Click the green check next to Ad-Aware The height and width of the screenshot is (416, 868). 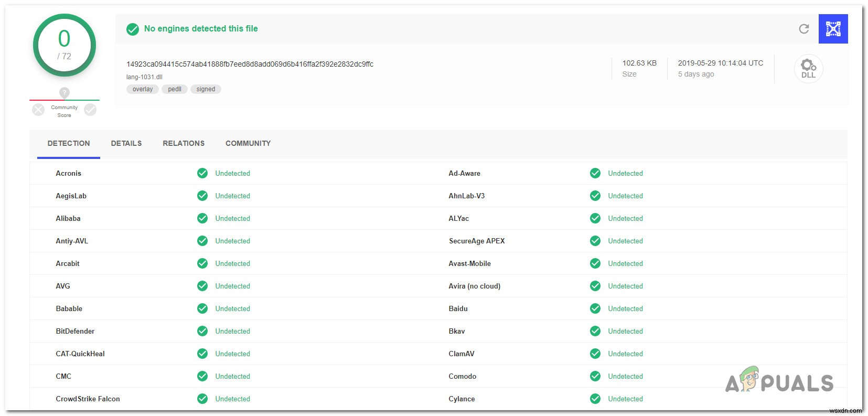tap(595, 173)
